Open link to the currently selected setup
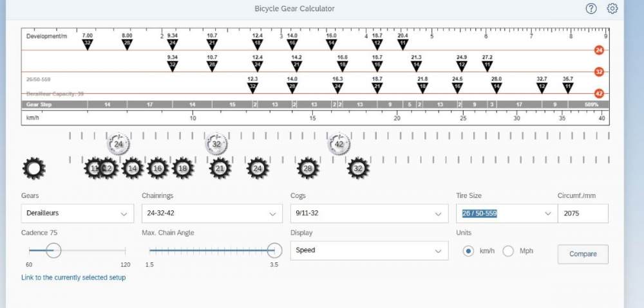The image size is (644, 308). (x=73, y=278)
